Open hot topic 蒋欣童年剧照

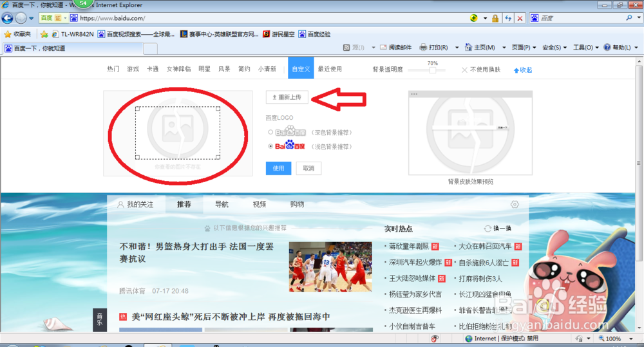point(409,247)
